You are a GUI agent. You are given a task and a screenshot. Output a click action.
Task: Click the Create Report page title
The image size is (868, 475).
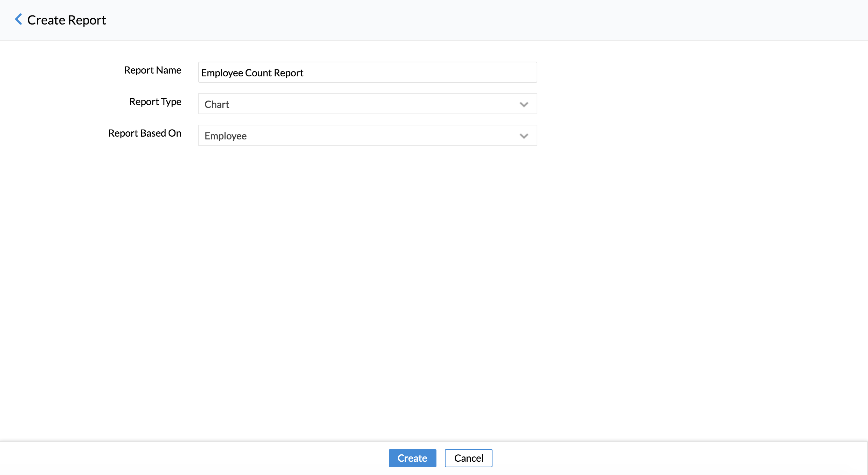[x=67, y=20]
